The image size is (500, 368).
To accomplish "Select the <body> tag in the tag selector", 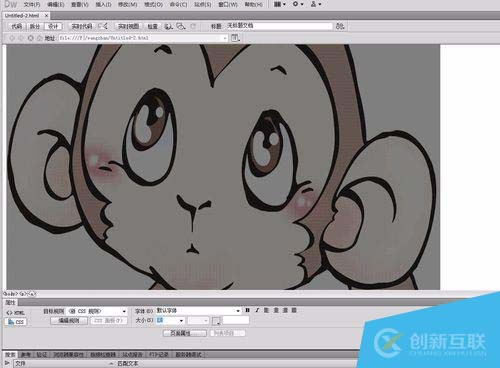I will pos(11,294).
